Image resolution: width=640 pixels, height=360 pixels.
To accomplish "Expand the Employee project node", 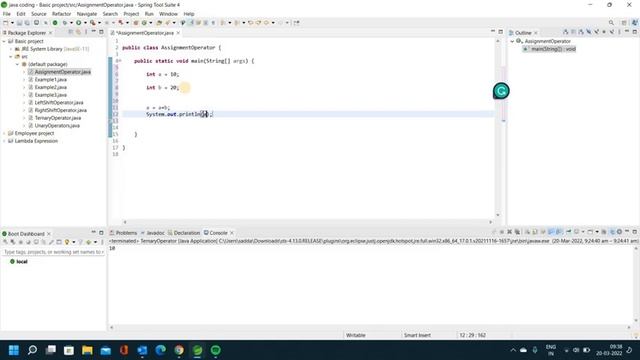I will tap(4, 133).
